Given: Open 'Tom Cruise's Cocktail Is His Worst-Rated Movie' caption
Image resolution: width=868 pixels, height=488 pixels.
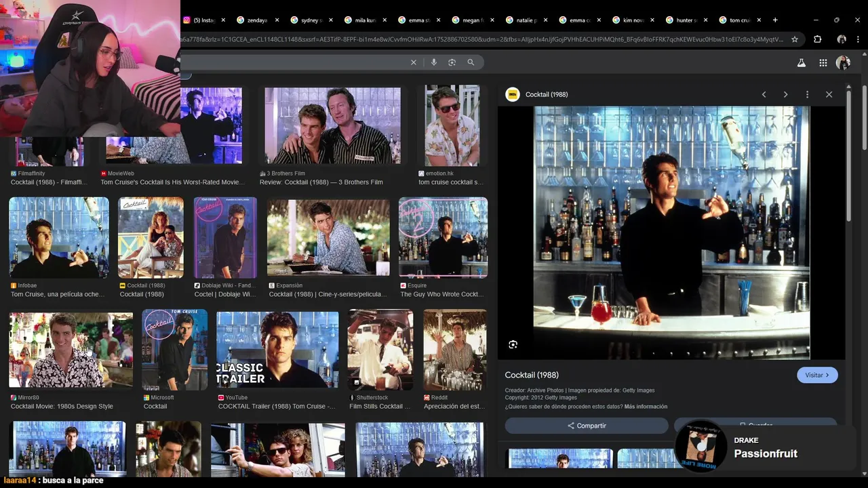Looking at the screenshot, I should tap(173, 182).
